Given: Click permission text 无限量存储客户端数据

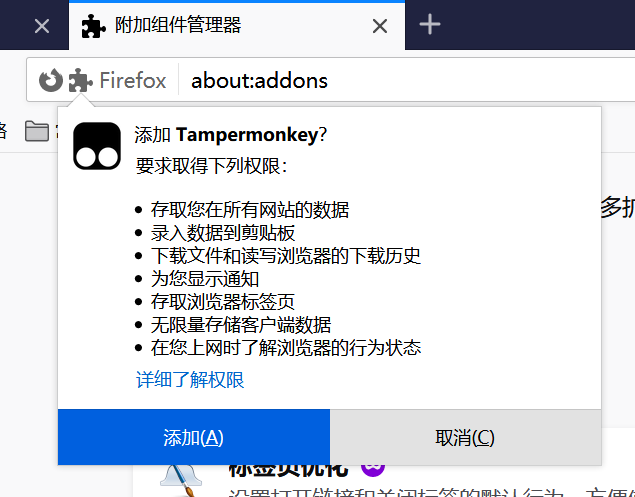Looking at the screenshot, I should 241,325.
